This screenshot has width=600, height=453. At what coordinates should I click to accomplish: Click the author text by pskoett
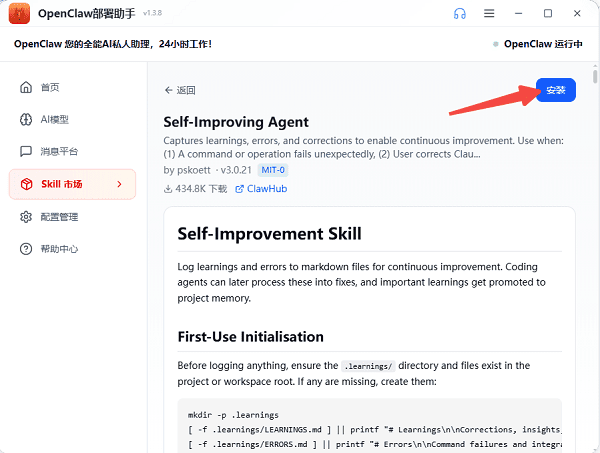pos(187,170)
